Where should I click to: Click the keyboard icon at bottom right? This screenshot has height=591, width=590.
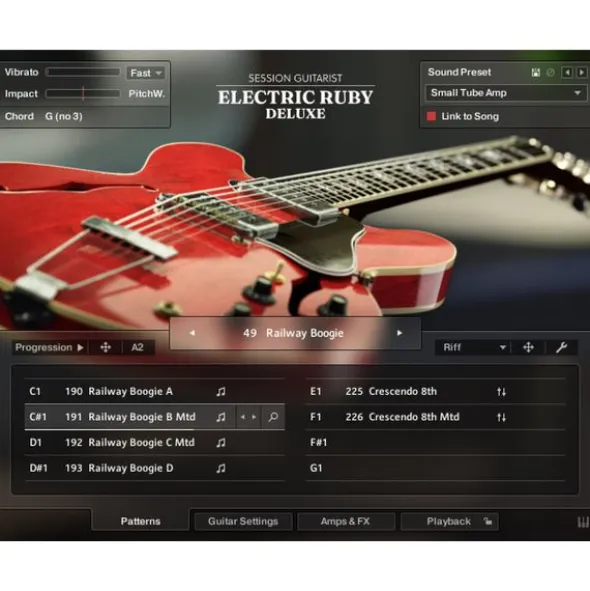pyautogui.click(x=583, y=522)
